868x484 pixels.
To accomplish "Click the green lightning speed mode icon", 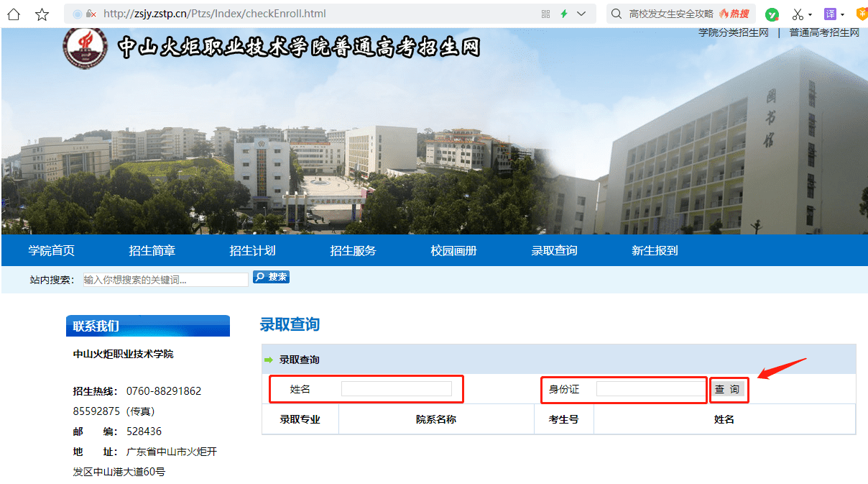I will click(x=564, y=14).
